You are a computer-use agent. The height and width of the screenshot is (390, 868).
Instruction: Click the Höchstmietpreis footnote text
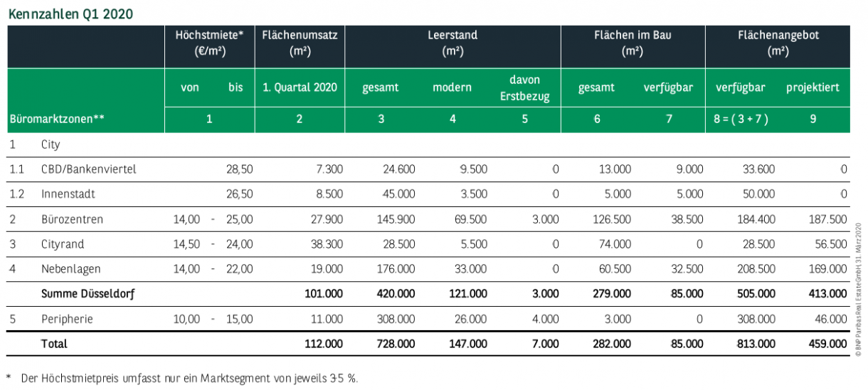coord(189,378)
